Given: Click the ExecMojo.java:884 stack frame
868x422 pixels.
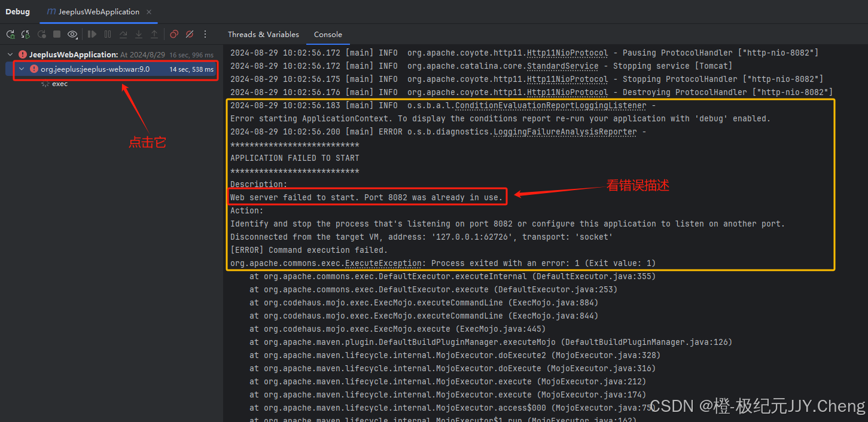Looking at the screenshot, I should click(424, 302).
